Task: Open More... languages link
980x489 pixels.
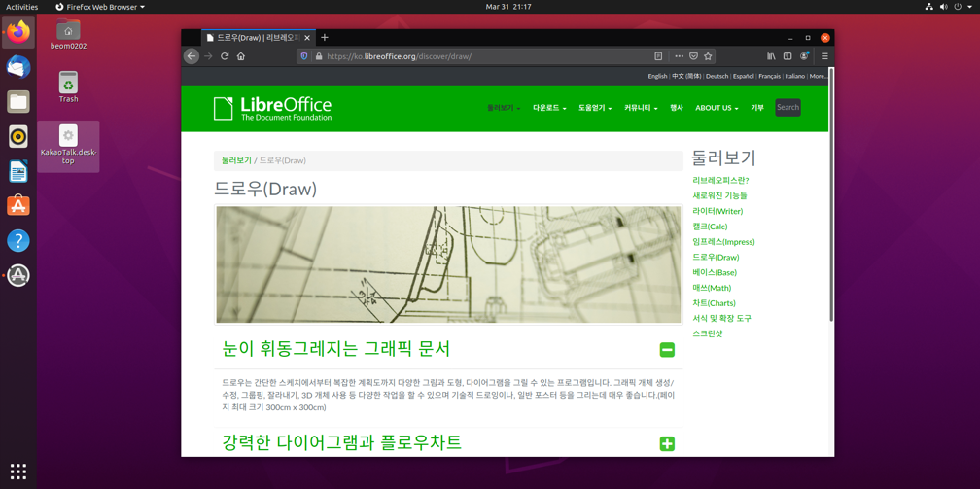Action: point(819,76)
